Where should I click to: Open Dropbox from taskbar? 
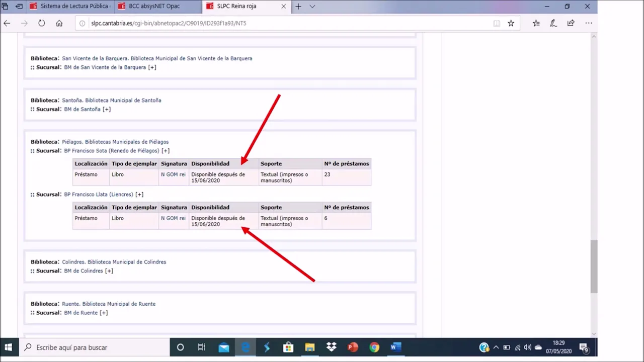[331, 347]
